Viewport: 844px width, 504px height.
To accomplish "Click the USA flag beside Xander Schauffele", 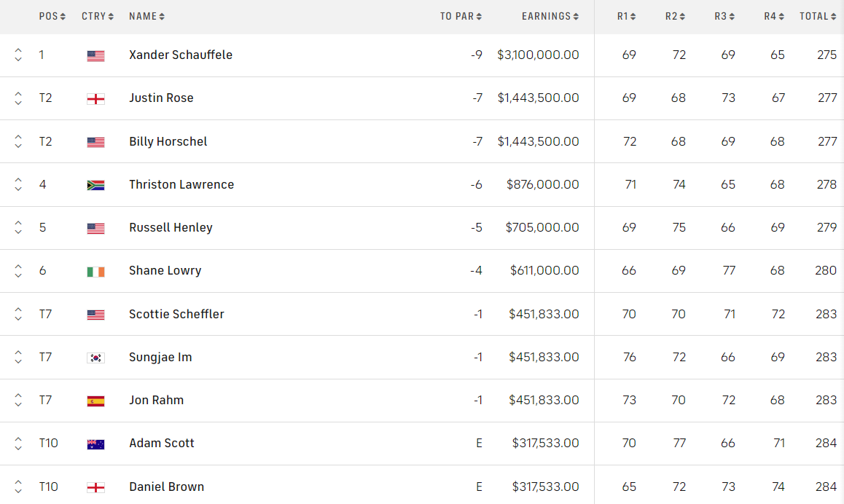I will pyautogui.click(x=95, y=55).
